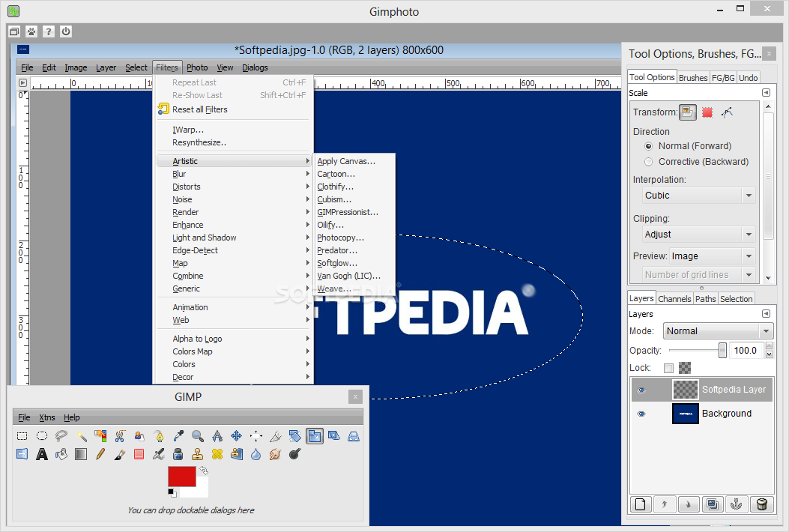This screenshot has height=532, width=789.
Task: Click the red foreground color swatch
Action: click(x=181, y=476)
